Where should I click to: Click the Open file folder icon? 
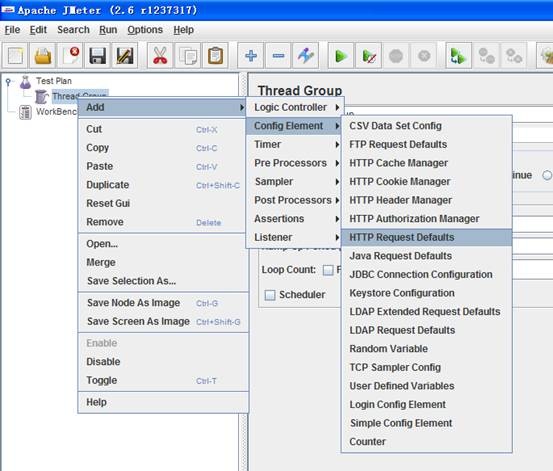tap(43, 56)
